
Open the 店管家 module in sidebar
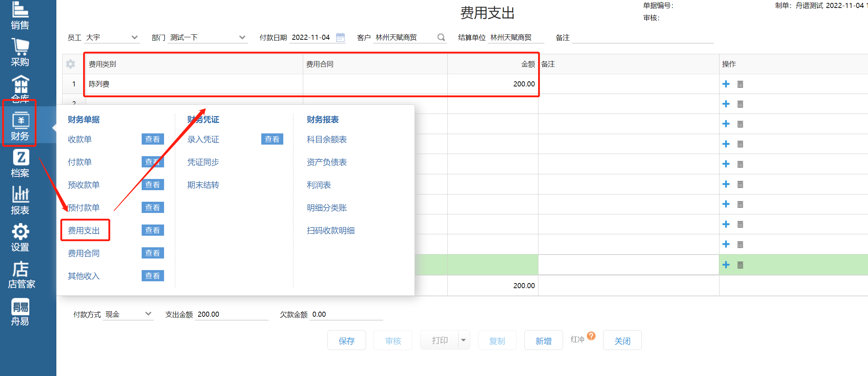[x=21, y=275]
